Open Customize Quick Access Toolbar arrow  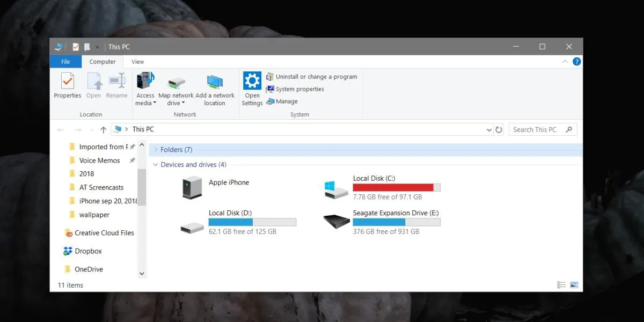click(97, 47)
